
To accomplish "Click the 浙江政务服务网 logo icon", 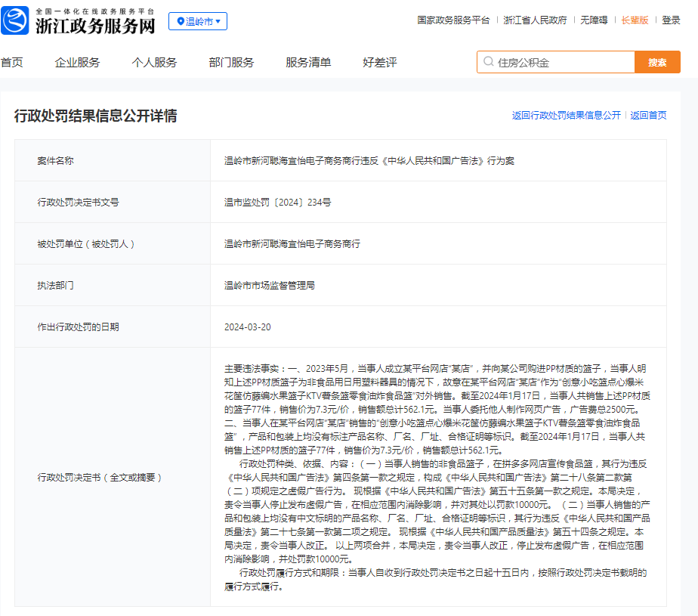I will coord(16,21).
